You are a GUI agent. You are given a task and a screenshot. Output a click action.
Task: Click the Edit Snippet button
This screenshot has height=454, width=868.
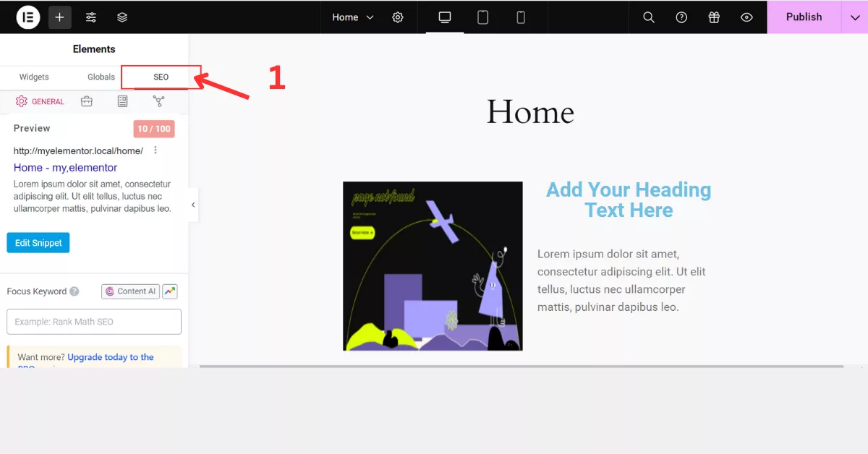pyautogui.click(x=38, y=243)
